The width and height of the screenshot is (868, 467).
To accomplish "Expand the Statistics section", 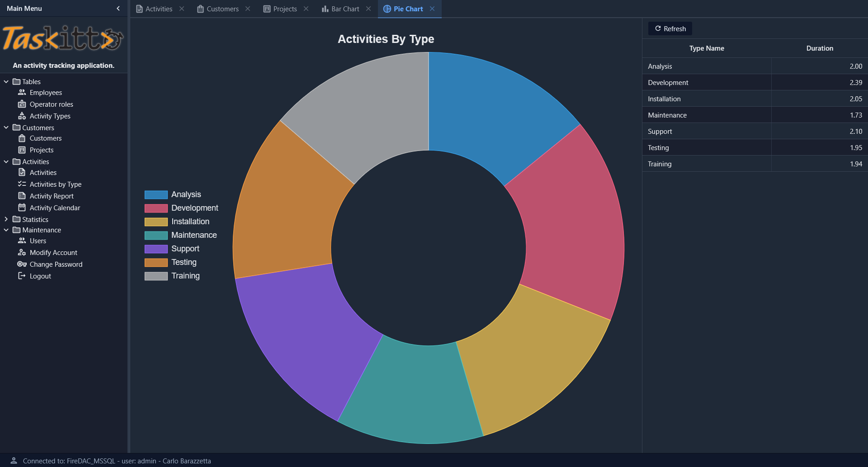I will [6, 219].
